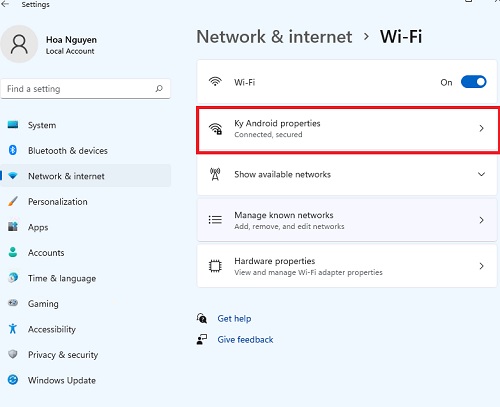Open Manage known networks arrow
Viewport: 500px width, 407px height.
[481, 220]
